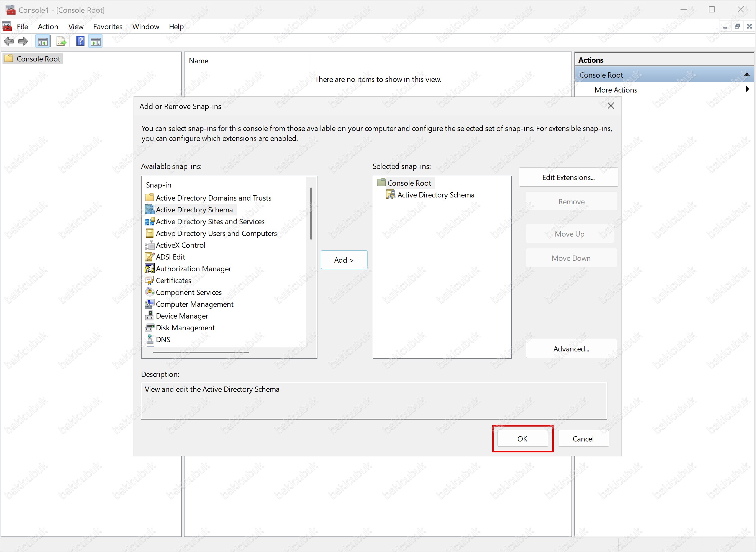Image resolution: width=756 pixels, height=552 pixels.
Task: Open Help via blue question mark icon
Action: click(x=80, y=41)
